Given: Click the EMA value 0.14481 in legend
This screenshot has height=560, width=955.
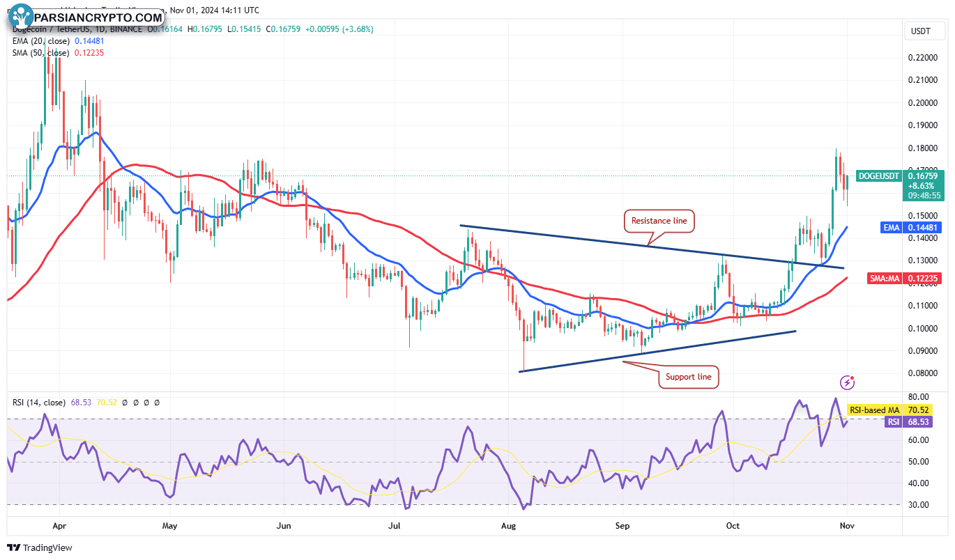Looking at the screenshot, I should (90, 41).
